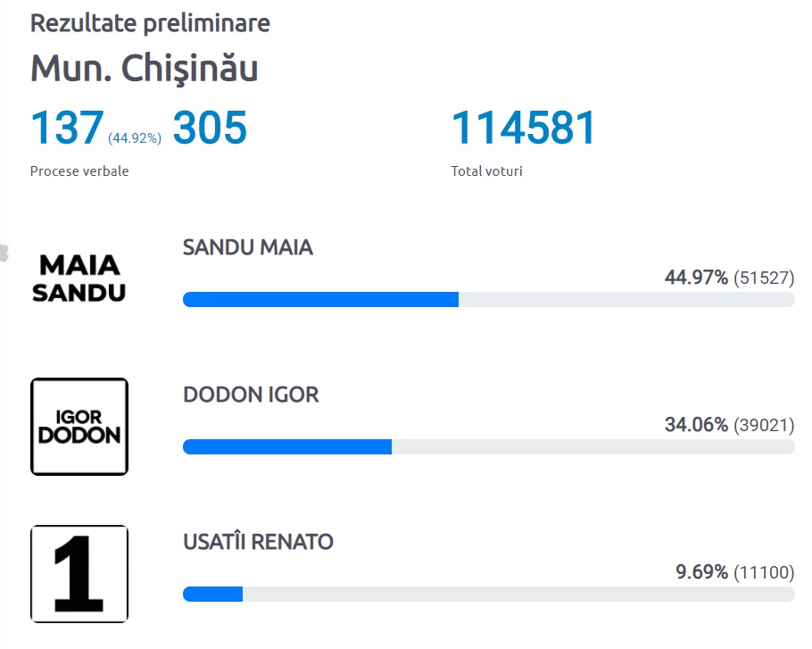Click Sandu Maia's blue progress bar

(x=320, y=299)
